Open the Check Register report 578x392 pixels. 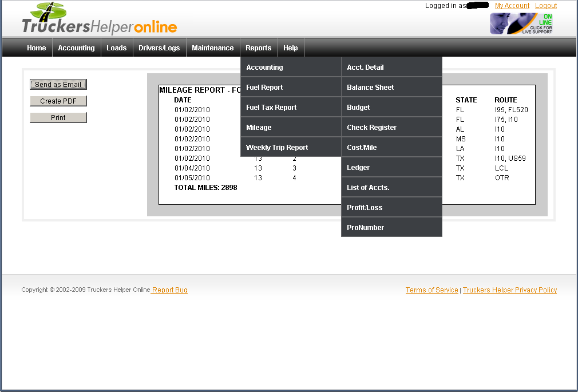[371, 128]
